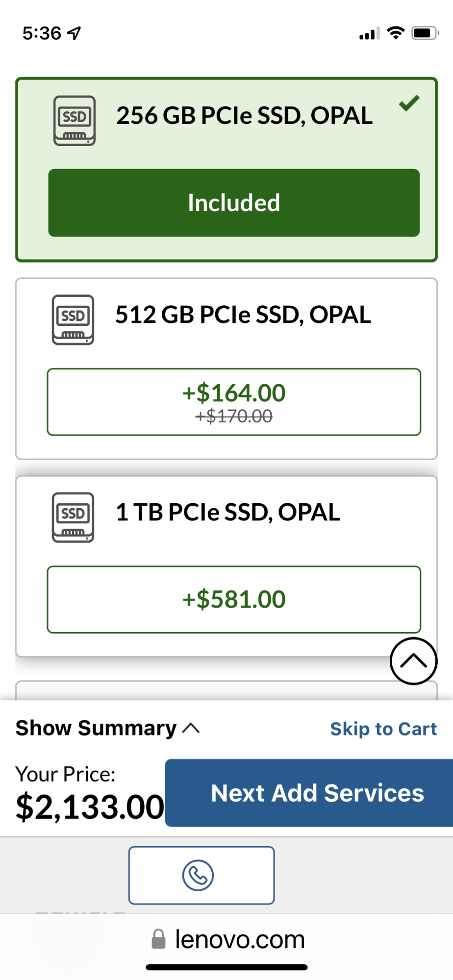The height and width of the screenshot is (980, 453).
Task: Select the 512 GB PCIe SSD, OPAL option
Action: click(243, 315)
